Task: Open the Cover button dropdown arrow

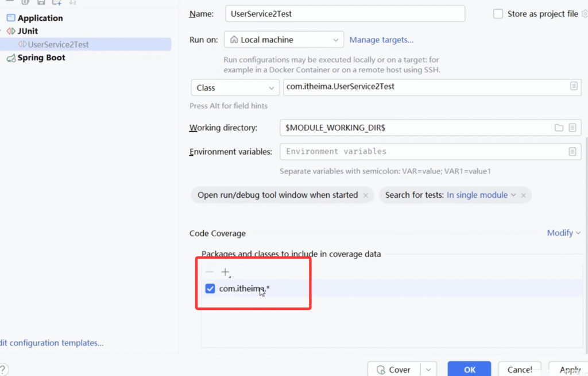Action: pos(428,370)
